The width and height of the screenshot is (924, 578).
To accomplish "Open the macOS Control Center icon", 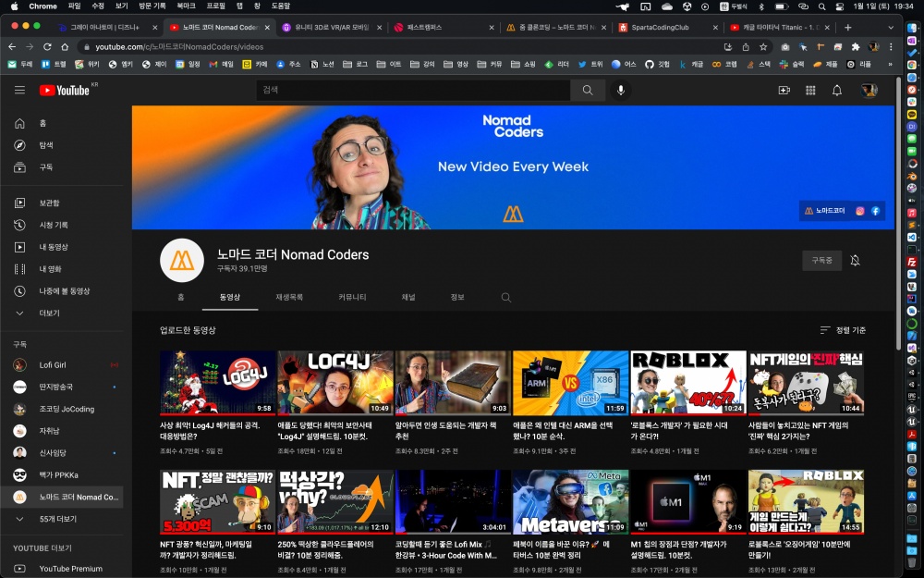I will pyautogui.click(x=840, y=6).
